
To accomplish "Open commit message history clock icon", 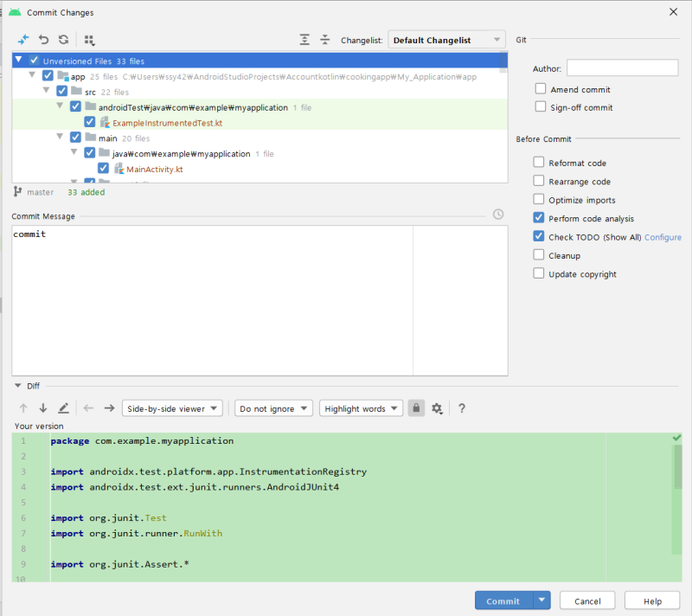I will (x=498, y=215).
